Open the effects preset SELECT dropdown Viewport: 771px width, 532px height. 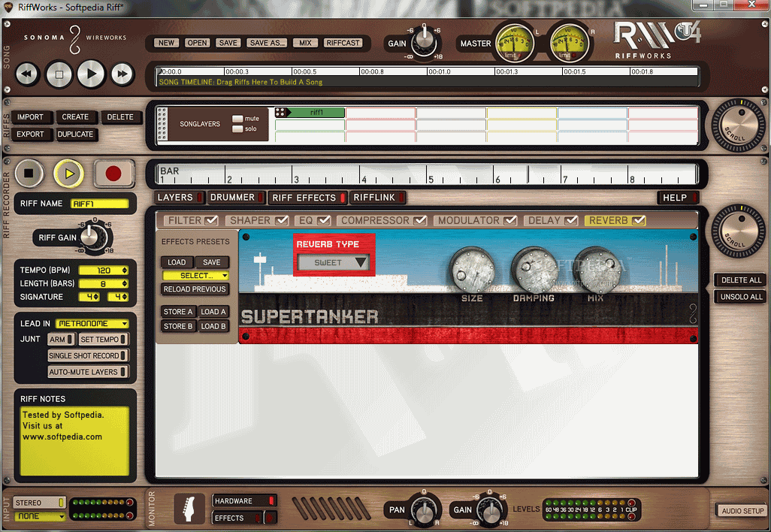coord(195,275)
